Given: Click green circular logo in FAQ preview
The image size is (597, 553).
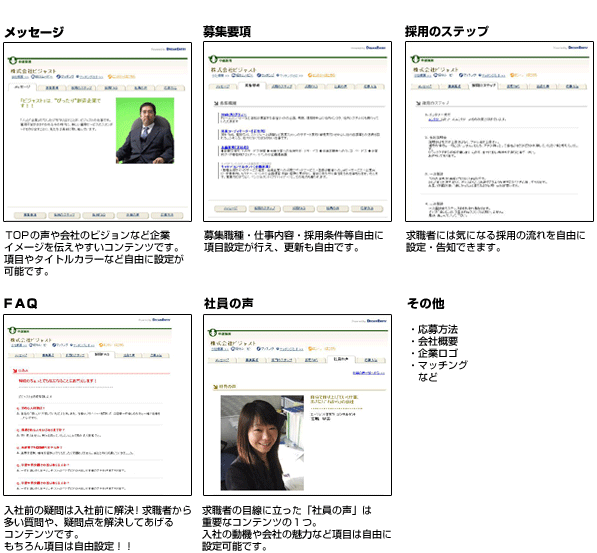Looking at the screenshot, I should [x=13, y=330].
